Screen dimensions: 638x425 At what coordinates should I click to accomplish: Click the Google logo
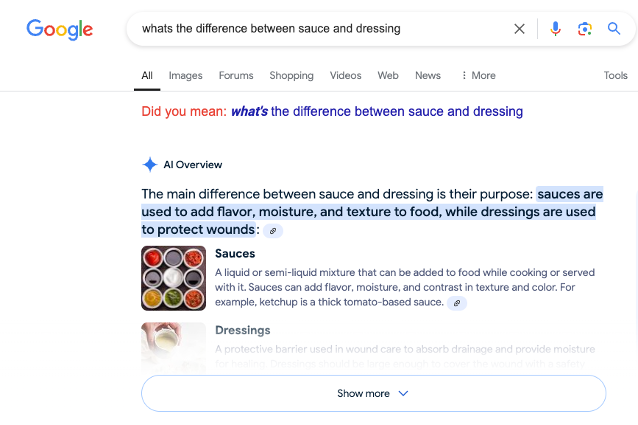59,29
